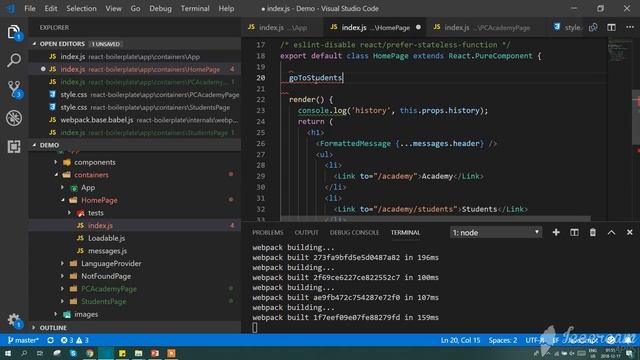Open the Search view in the activity bar
The image size is (640, 360).
[14, 60]
